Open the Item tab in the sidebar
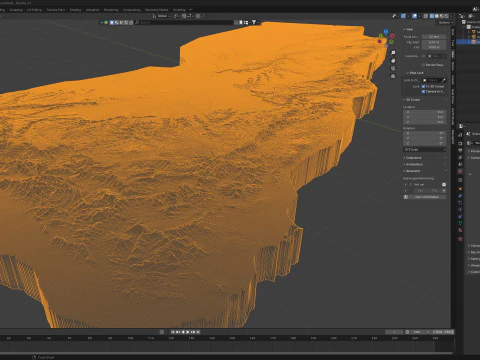This screenshot has width=480, height=360. click(x=453, y=32)
